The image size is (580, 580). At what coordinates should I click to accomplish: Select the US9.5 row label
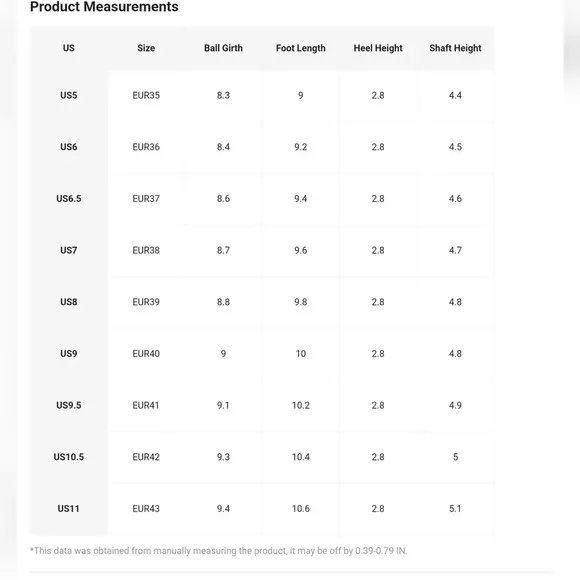pos(68,405)
